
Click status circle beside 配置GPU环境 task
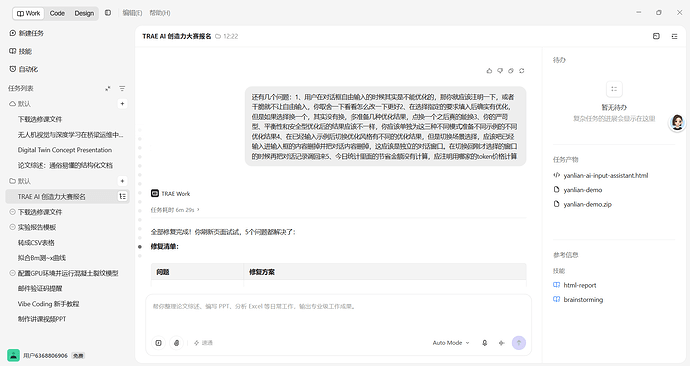pyautogui.click(x=12, y=273)
